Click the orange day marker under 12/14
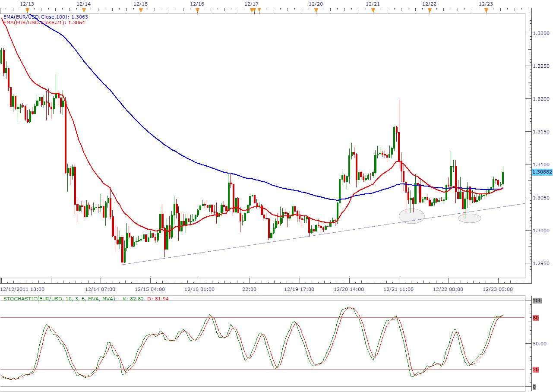The width and height of the screenshot is (556, 392). pos(84,10)
